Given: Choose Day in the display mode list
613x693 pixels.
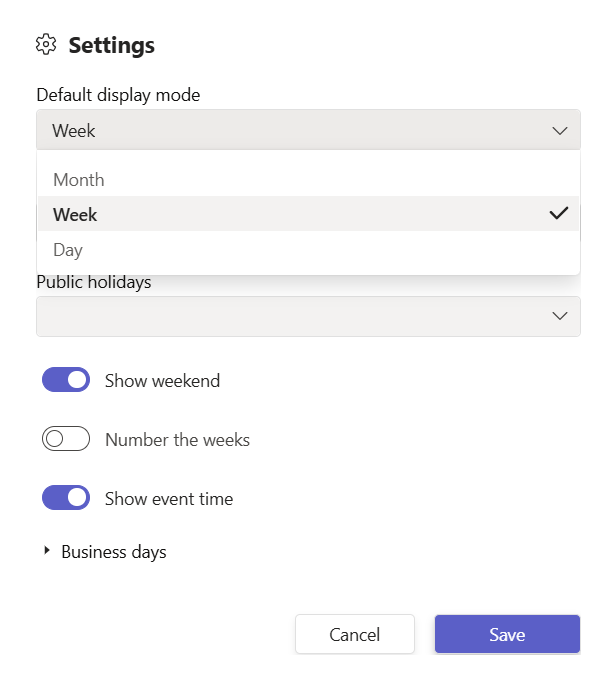Looking at the screenshot, I should click(68, 250).
